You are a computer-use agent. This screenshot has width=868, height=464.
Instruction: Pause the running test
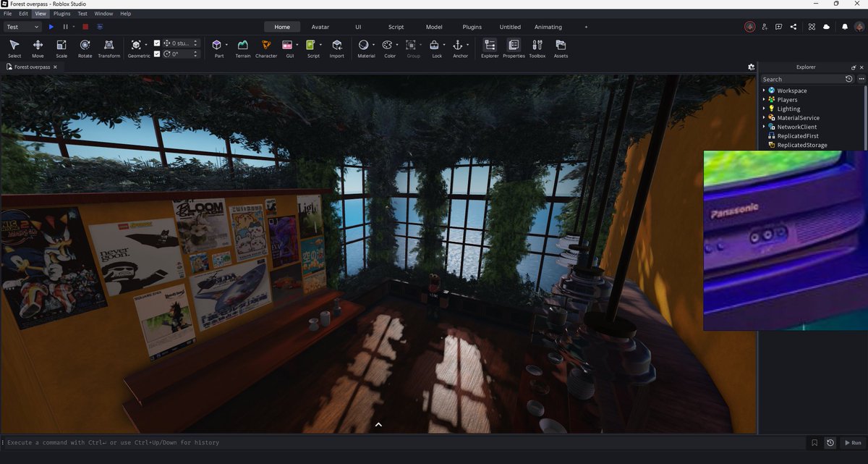pyautogui.click(x=65, y=27)
